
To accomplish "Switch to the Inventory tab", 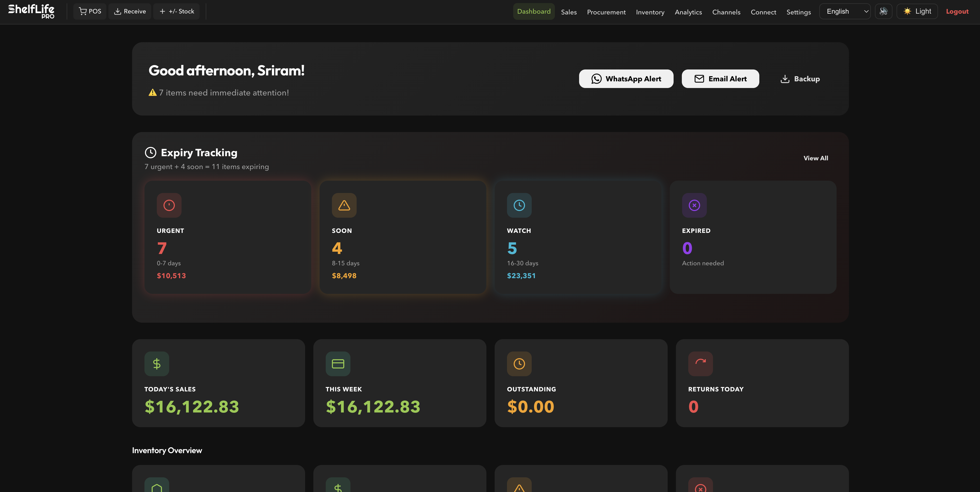I will pos(650,12).
